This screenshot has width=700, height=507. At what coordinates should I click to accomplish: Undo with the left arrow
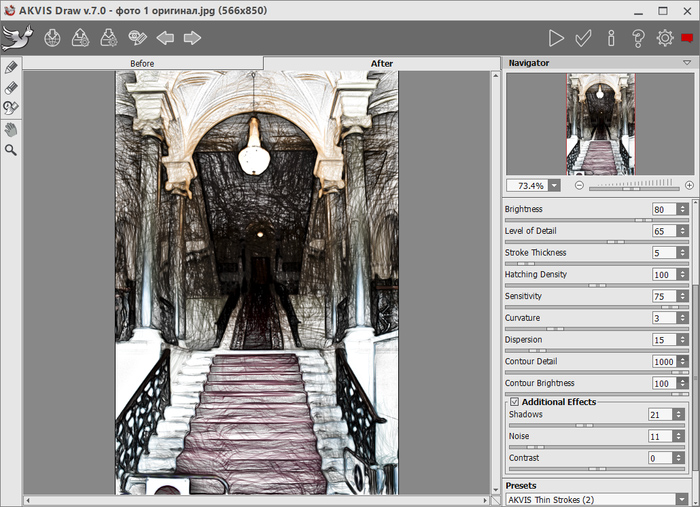[165, 38]
